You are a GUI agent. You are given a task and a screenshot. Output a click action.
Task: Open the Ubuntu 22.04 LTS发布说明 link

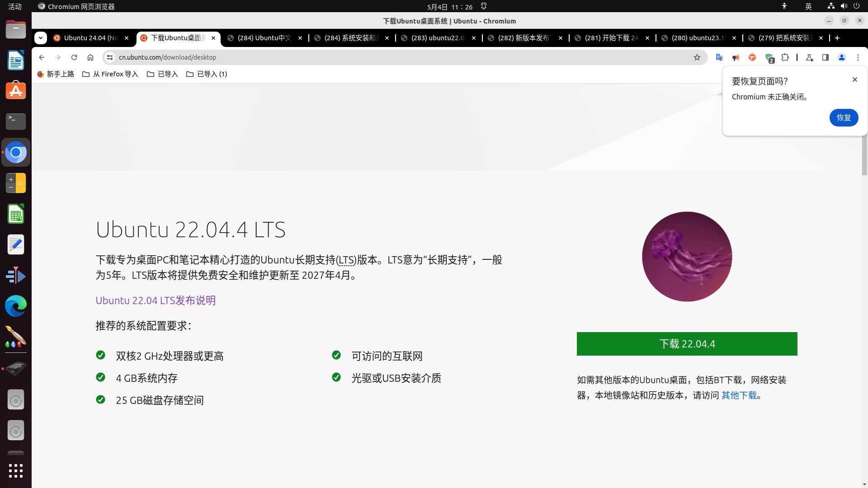click(156, 300)
